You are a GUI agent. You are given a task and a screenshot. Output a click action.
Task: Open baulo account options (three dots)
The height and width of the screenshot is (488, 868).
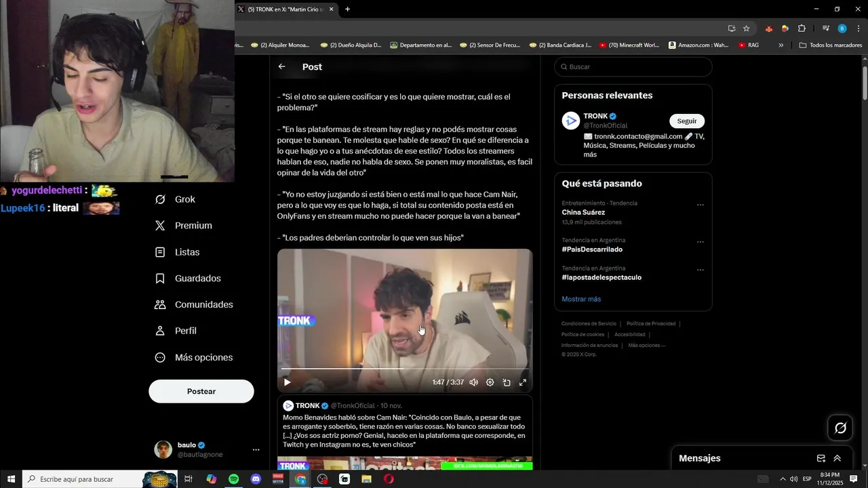[x=256, y=449]
